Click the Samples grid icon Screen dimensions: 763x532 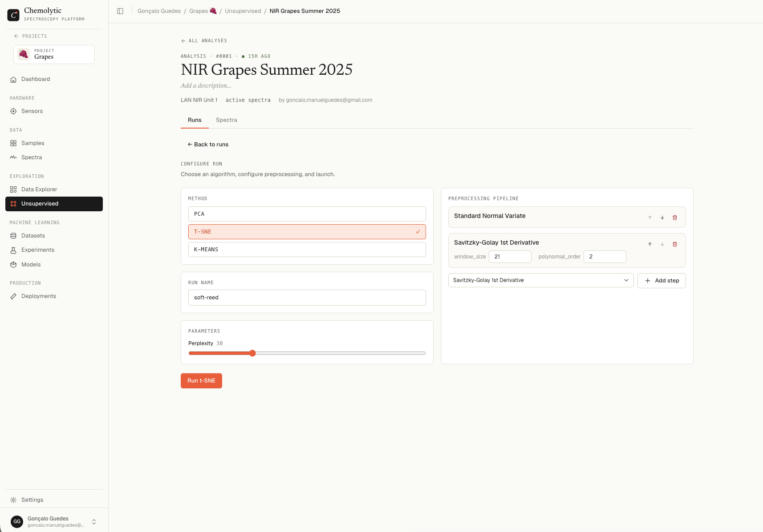(x=13, y=143)
